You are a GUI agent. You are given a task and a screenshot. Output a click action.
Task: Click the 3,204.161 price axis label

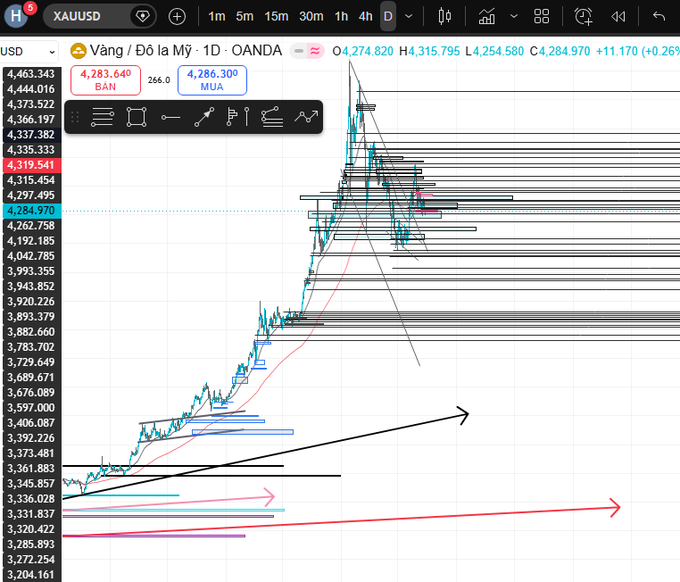coord(32,575)
